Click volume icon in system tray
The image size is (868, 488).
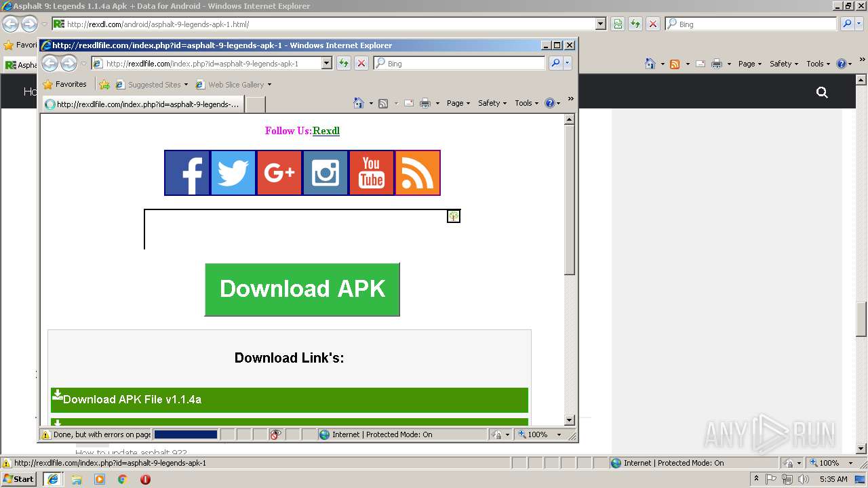coord(804,479)
